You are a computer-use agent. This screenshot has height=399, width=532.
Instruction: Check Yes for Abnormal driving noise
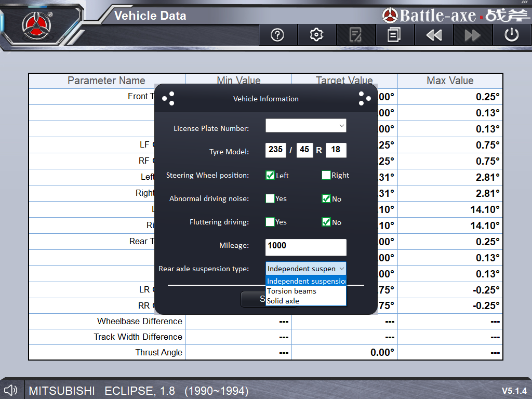270,198
